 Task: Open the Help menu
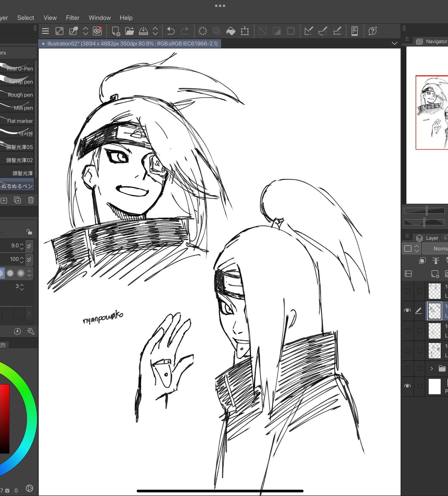tap(126, 18)
